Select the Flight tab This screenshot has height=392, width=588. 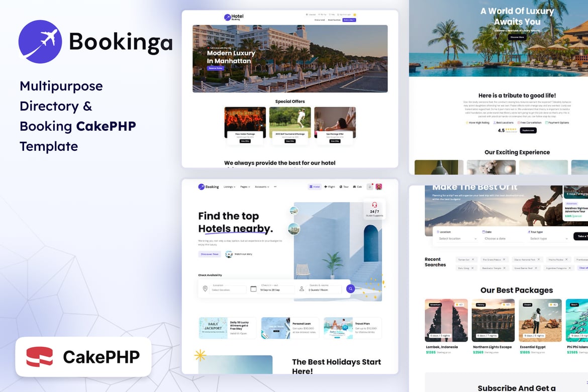pos(330,187)
